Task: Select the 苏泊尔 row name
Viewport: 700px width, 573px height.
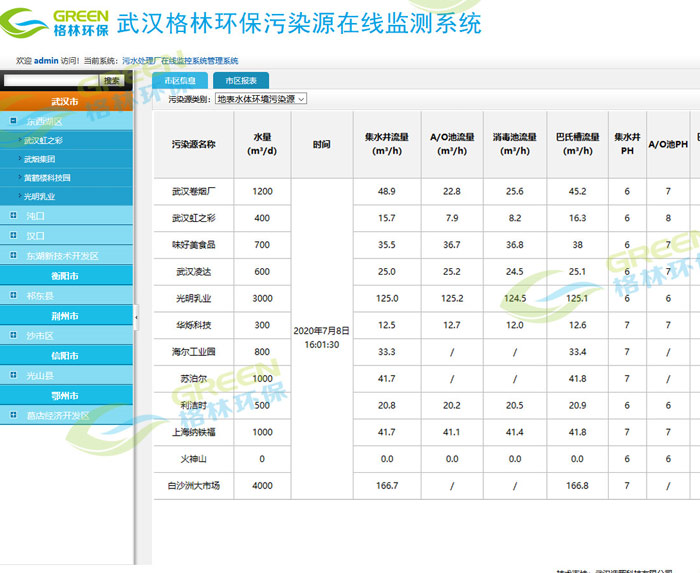Action: click(194, 379)
